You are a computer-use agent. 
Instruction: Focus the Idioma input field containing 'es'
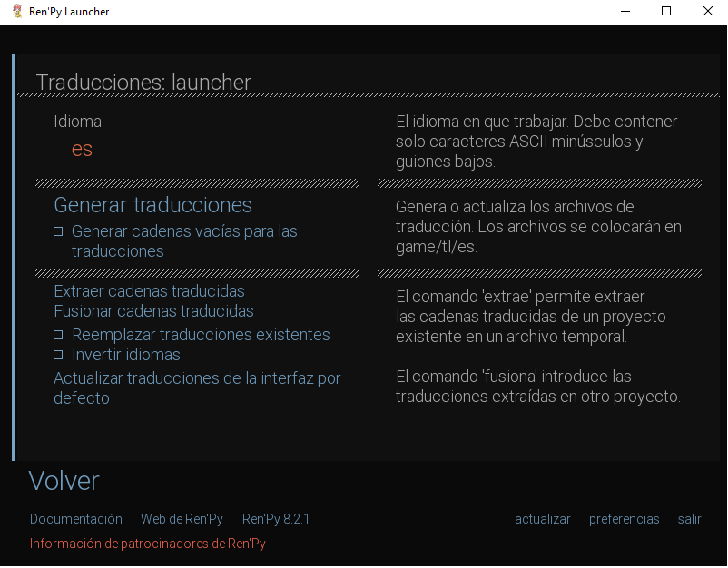83,149
